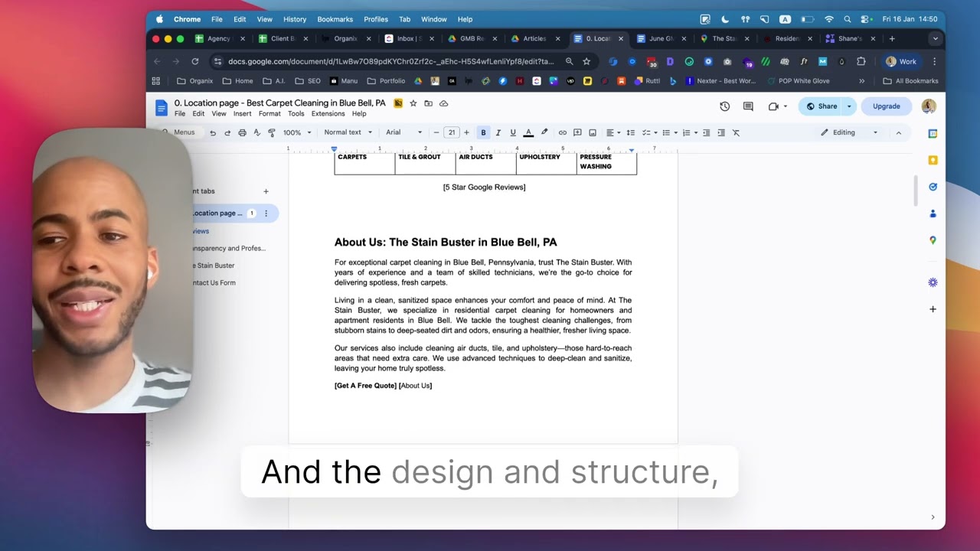
Task: Open the zoom 100% dropdown
Action: pyautogui.click(x=297, y=132)
